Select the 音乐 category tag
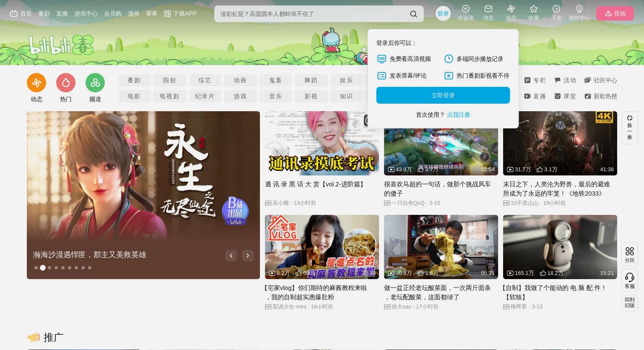Screen dimensions: 644x350 tap(275, 96)
